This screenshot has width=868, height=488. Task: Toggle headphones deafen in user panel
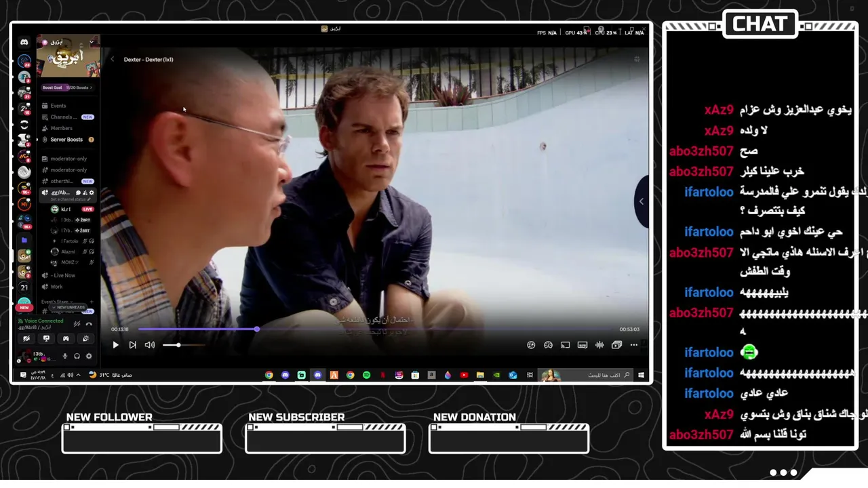click(x=77, y=356)
